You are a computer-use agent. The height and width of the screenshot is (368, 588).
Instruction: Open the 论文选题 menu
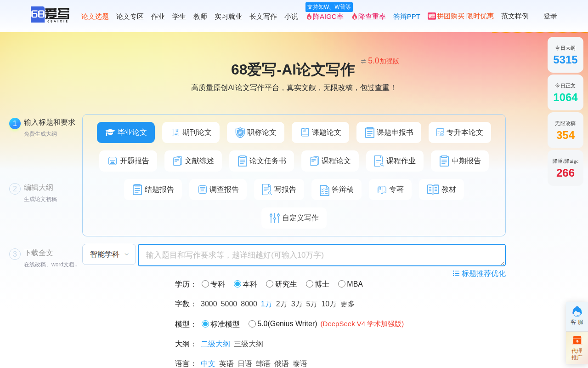click(x=95, y=17)
